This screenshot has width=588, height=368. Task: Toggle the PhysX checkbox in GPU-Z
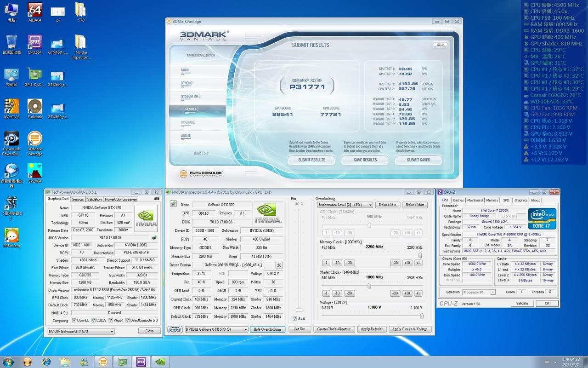110,320
